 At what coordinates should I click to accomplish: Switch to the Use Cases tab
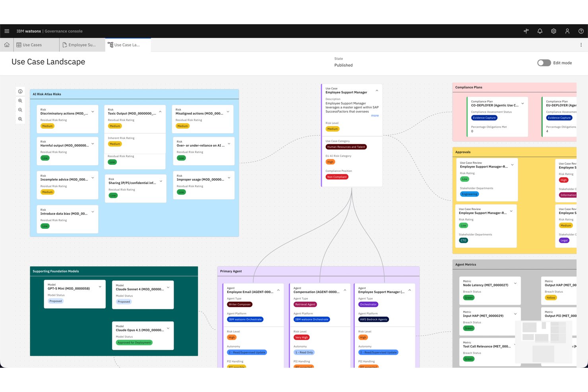[37, 45]
